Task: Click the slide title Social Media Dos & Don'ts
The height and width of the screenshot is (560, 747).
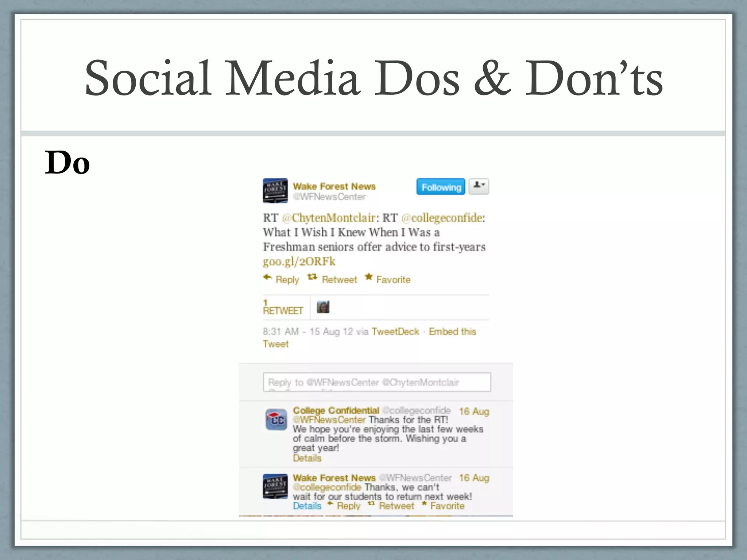Action: [x=374, y=78]
